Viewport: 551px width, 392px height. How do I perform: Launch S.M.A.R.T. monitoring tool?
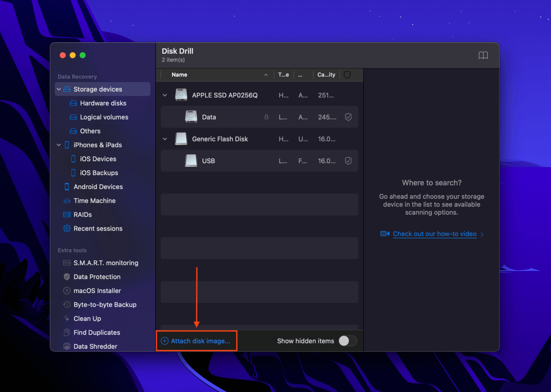pos(106,263)
